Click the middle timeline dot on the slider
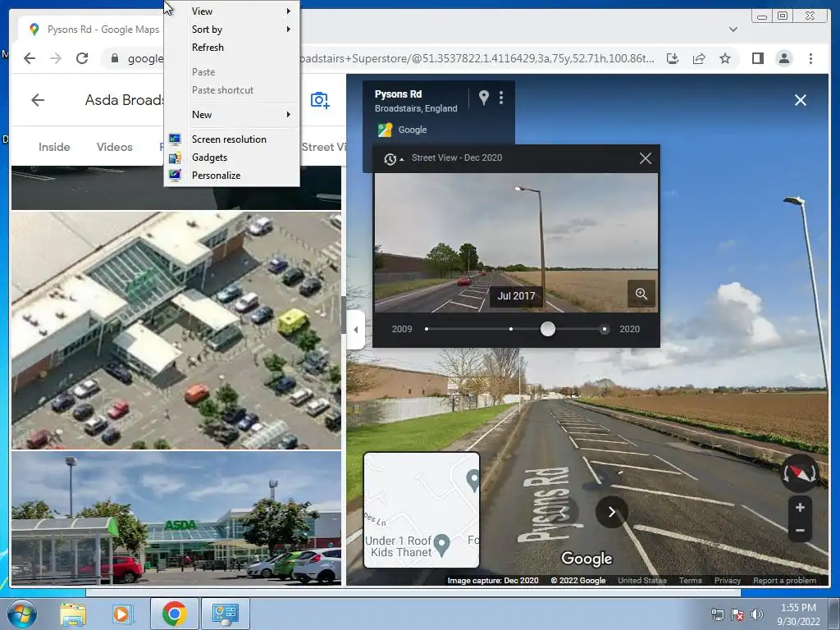Screen dimensions: 840x630 tap(511, 329)
